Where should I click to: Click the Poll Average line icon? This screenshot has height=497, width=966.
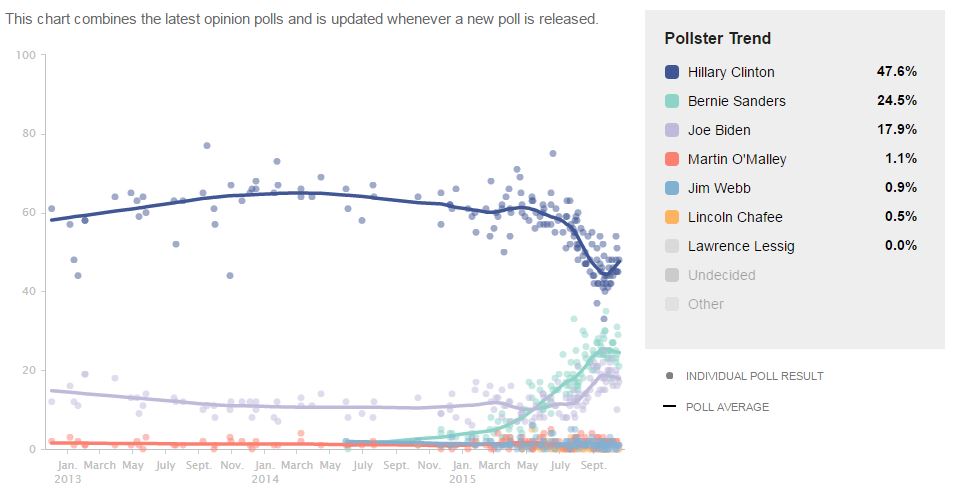point(669,406)
